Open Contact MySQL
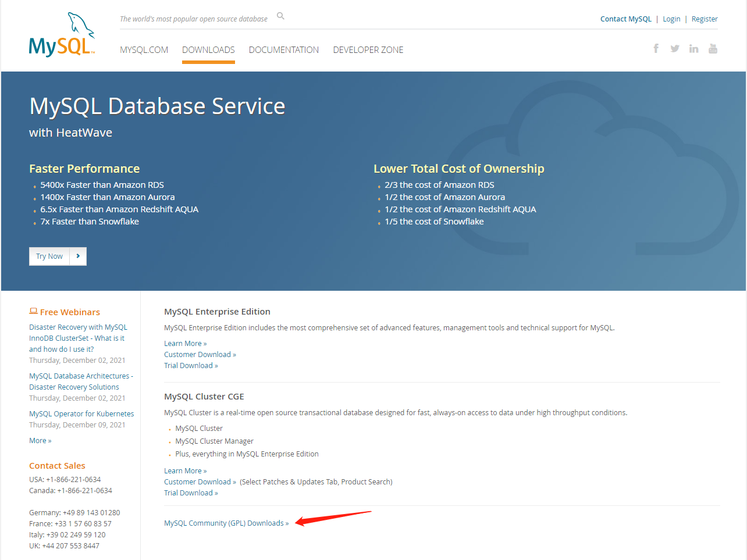747x560 pixels. point(625,19)
